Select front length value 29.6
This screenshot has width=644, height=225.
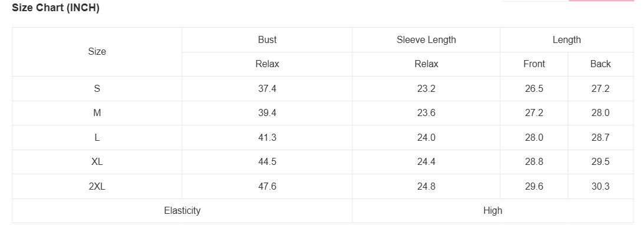[534, 186]
